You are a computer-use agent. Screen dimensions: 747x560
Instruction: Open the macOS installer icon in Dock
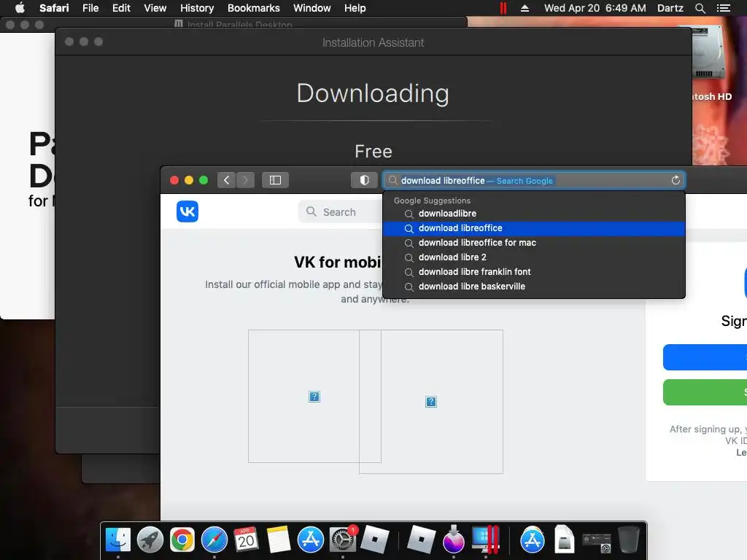click(453, 540)
